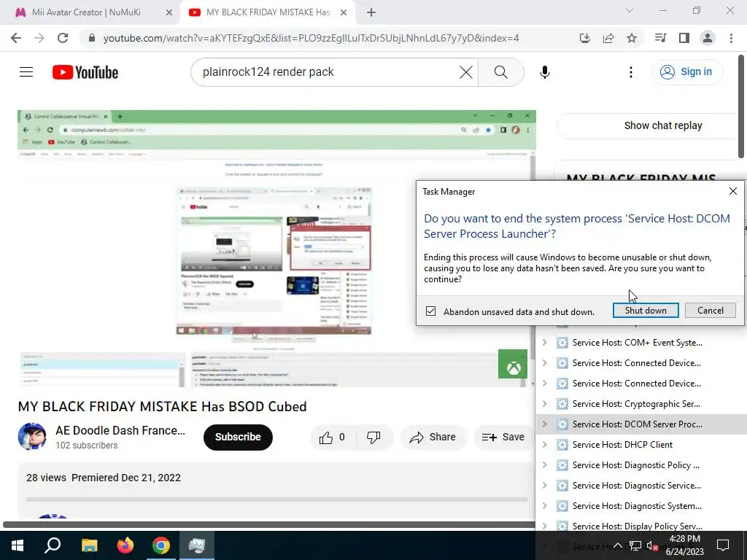Expand Service Host: Display Policy Service row

click(544, 526)
